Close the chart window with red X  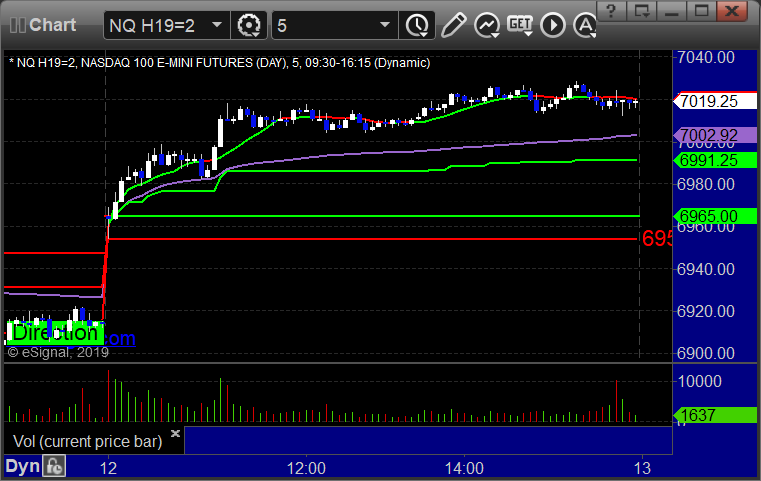[x=731, y=11]
